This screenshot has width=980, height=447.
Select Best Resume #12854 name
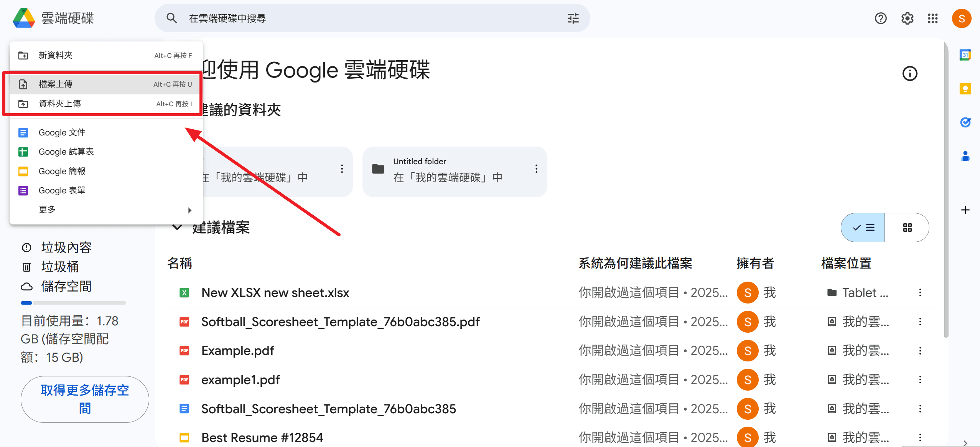click(x=262, y=438)
